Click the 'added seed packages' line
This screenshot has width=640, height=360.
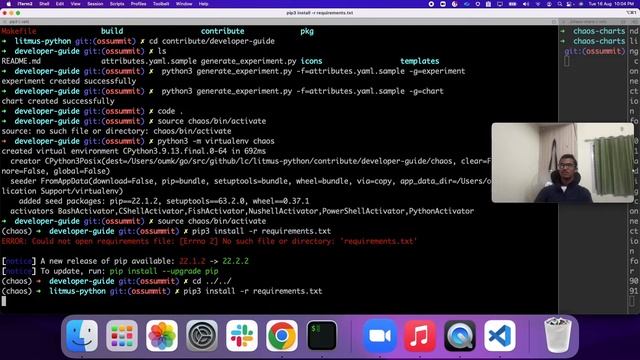coord(164,201)
